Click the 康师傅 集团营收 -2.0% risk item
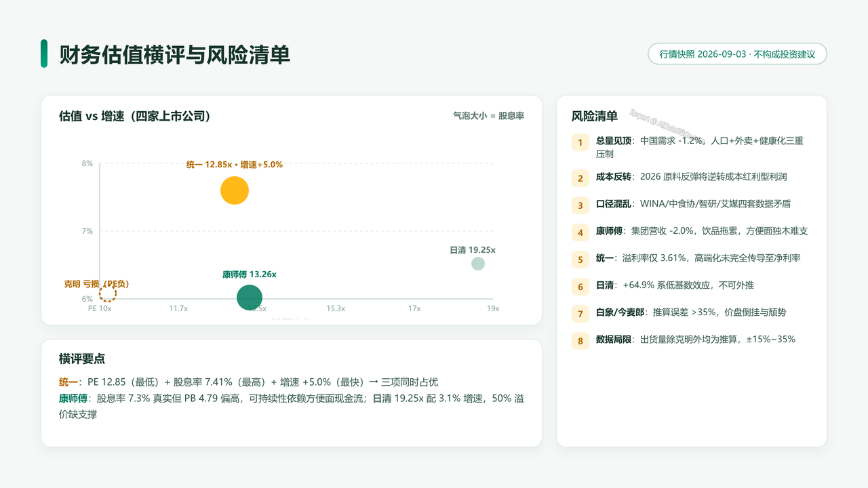 (702, 230)
